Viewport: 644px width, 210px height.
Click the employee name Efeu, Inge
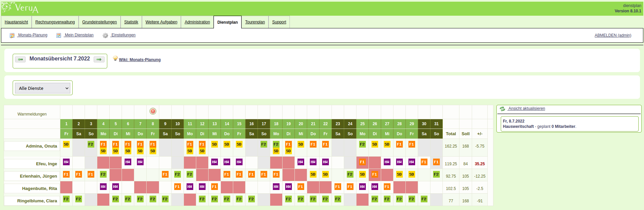click(46, 164)
